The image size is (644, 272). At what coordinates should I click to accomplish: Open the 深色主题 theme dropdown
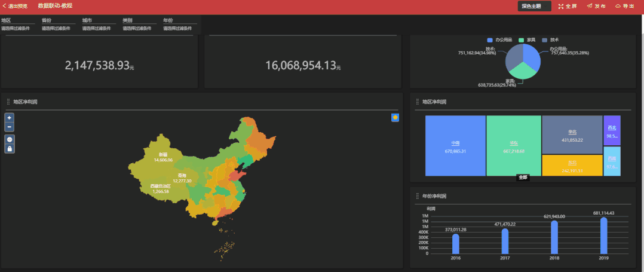pos(534,6)
